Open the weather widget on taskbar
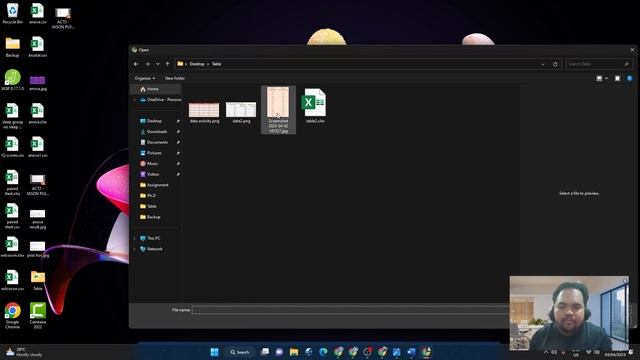 click(x=24, y=352)
